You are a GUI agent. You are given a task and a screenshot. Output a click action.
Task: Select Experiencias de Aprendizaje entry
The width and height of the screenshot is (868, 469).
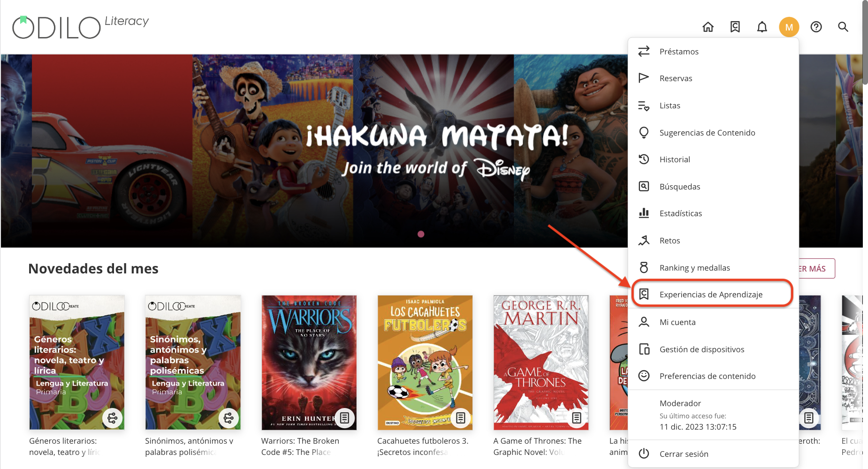[712, 294]
